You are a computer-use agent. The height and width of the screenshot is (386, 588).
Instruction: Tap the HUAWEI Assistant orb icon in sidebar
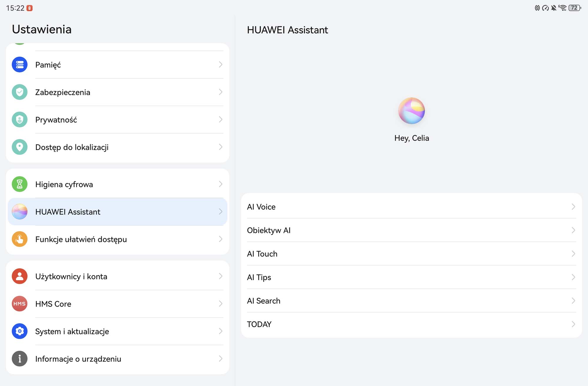pyautogui.click(x=20, y=212)
